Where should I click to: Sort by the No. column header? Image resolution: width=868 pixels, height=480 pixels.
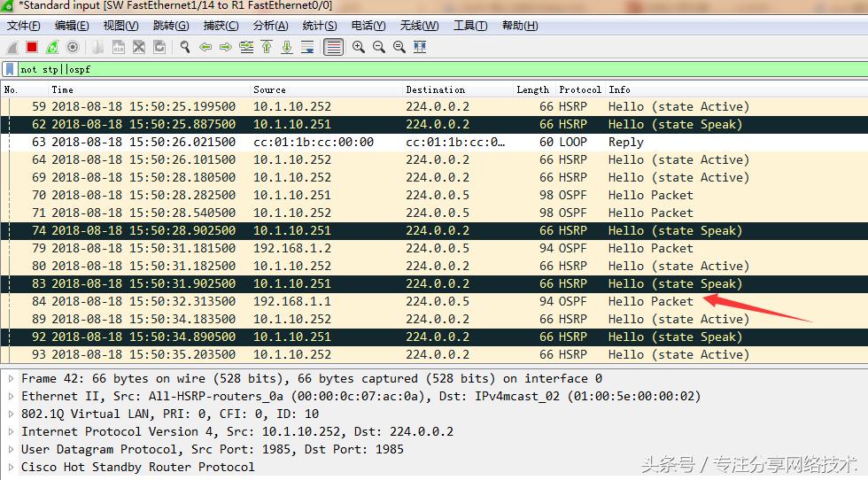[25, 89]
